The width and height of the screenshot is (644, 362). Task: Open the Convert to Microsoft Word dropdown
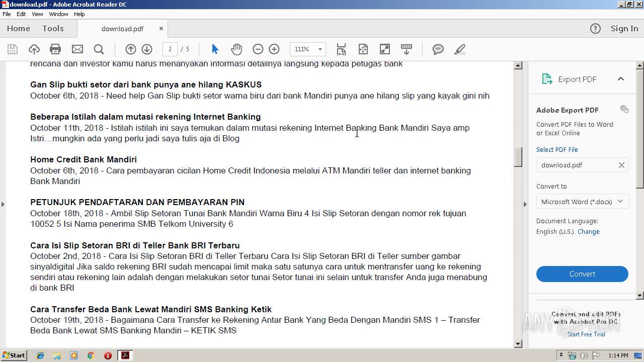point(582,202)
